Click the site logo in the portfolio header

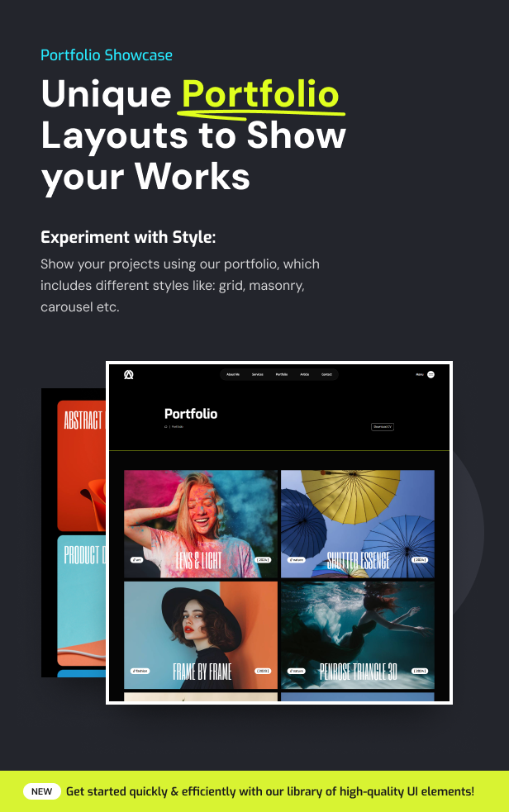coord(128,374)
